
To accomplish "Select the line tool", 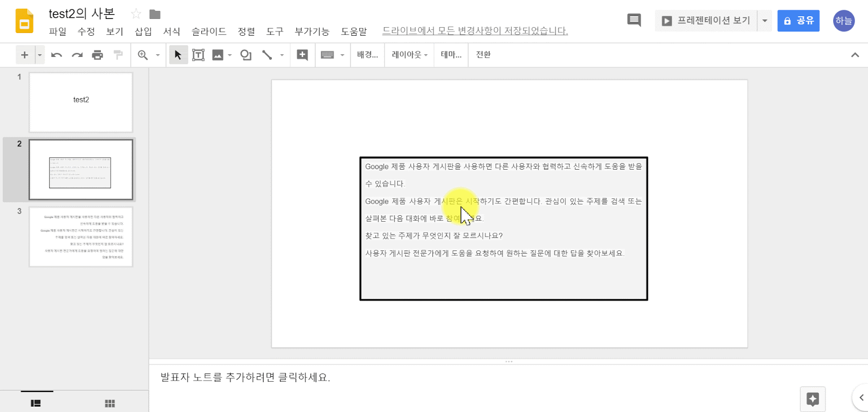I will pos(267,55).
